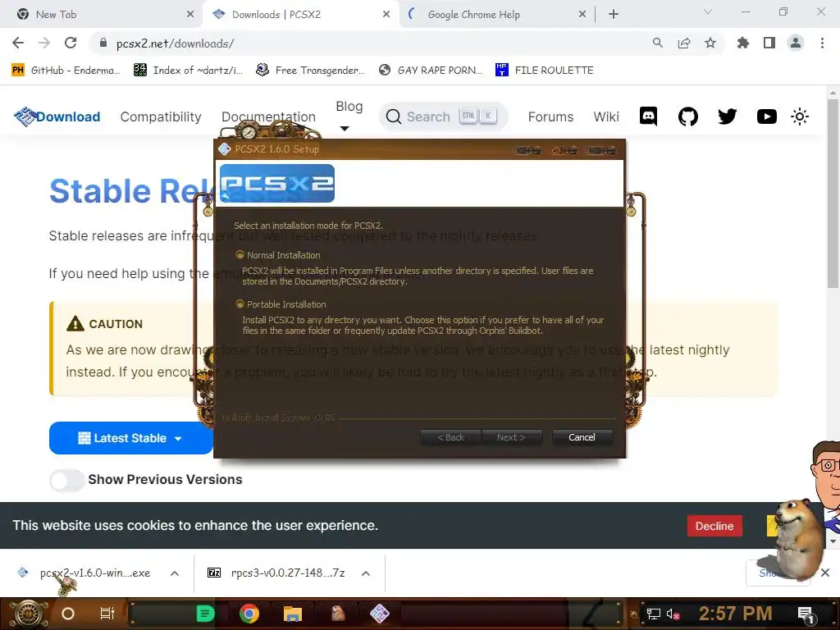Open the GitHub - Enderma bookmark
Image resolution: width=840 pixels, height=630 pixels.
(66, 71)
